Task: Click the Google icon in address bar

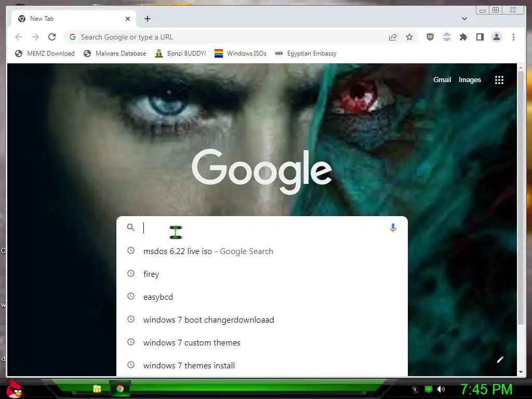Action: [x=73, y=37]
